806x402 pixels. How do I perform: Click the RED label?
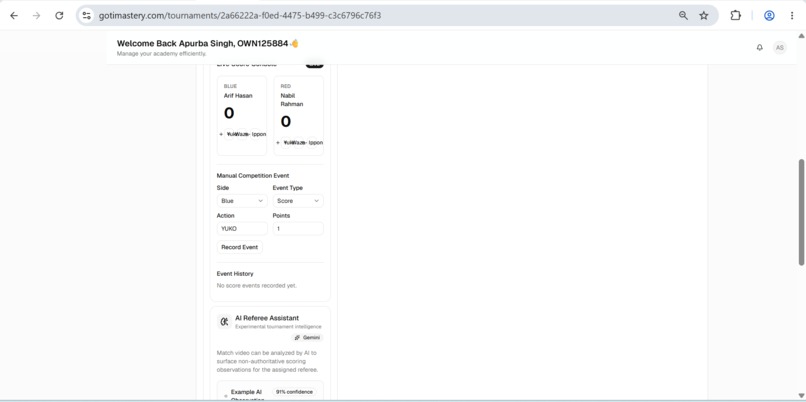click(285, 86)
